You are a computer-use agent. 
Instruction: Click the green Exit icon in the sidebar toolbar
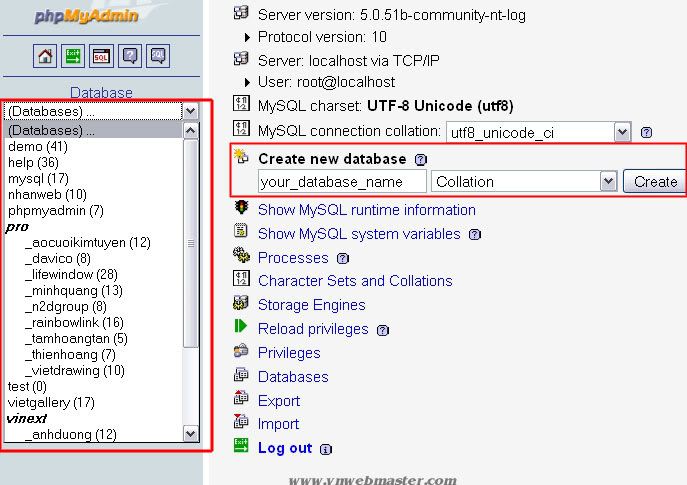click(73, 56)
